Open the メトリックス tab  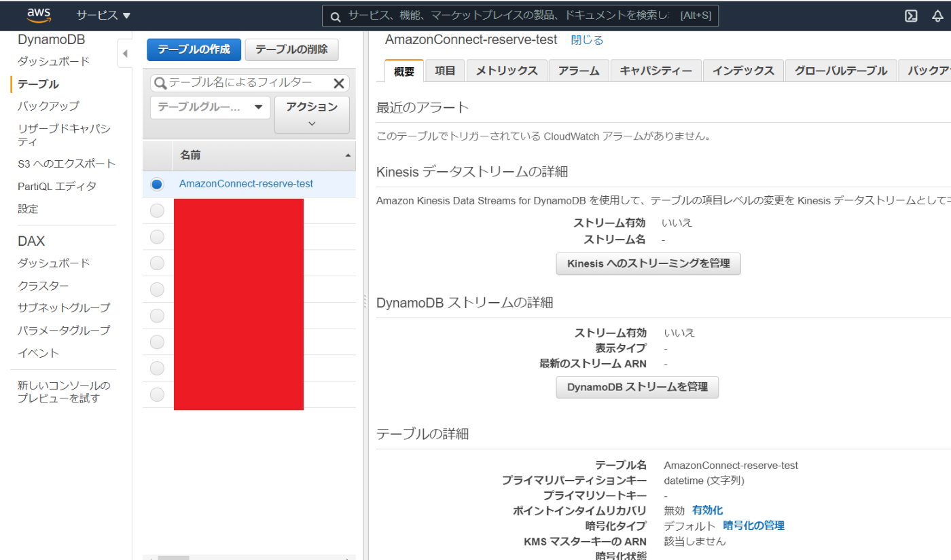pos(507,71)
